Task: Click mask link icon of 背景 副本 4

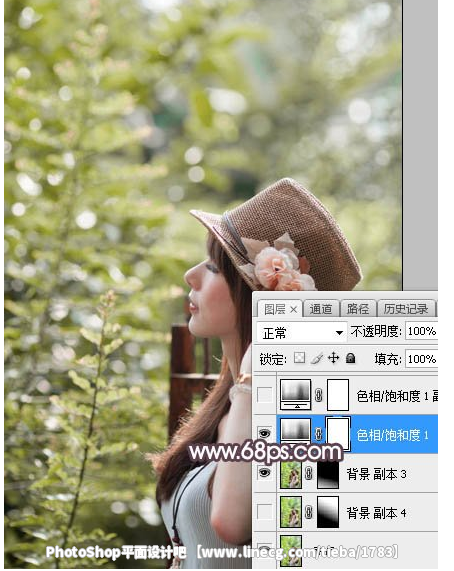Action: pyautogui.click(x=309, y=512)
